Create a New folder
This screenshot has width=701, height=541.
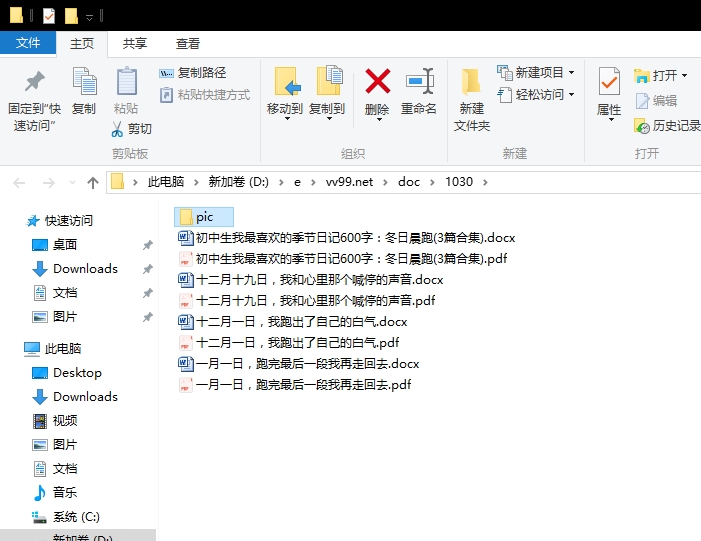pos(472,100)
